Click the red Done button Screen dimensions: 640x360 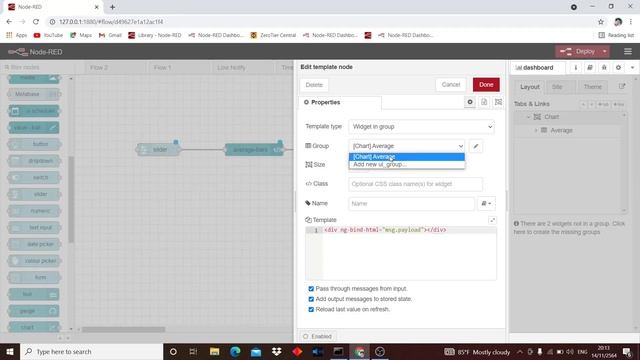[x=486, y=84]
